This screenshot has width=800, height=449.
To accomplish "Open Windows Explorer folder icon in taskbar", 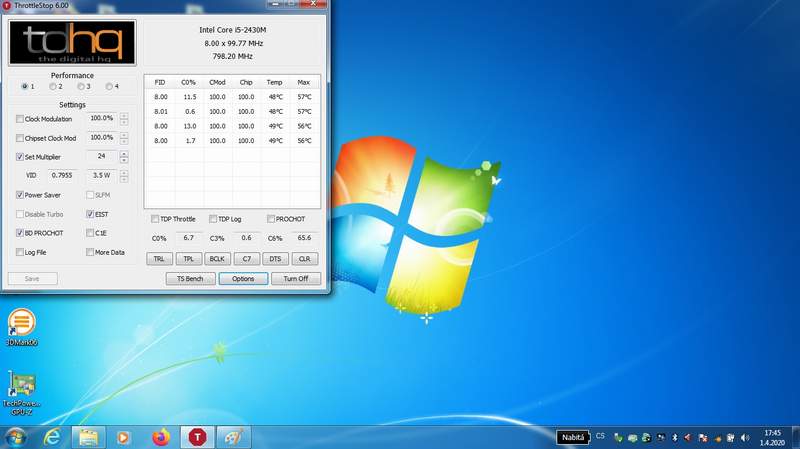I will (x=88, y=437).
